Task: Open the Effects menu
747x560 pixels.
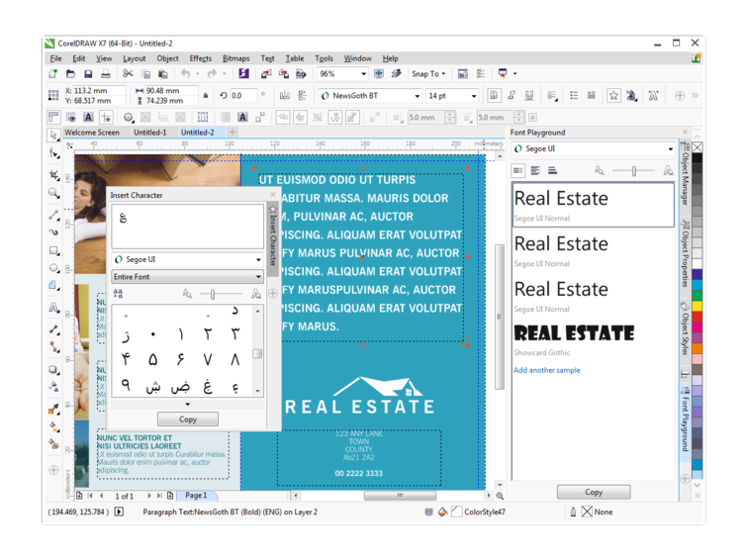Action: 201,58
